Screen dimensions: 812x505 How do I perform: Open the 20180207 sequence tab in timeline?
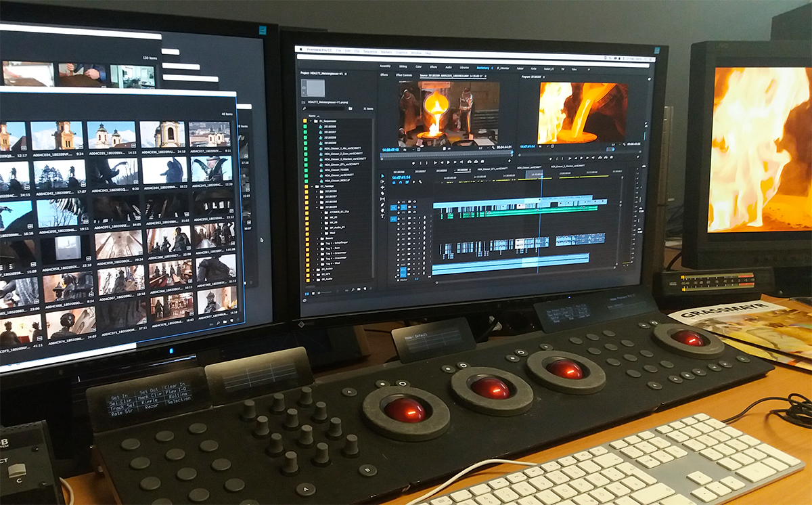[420, 171]
